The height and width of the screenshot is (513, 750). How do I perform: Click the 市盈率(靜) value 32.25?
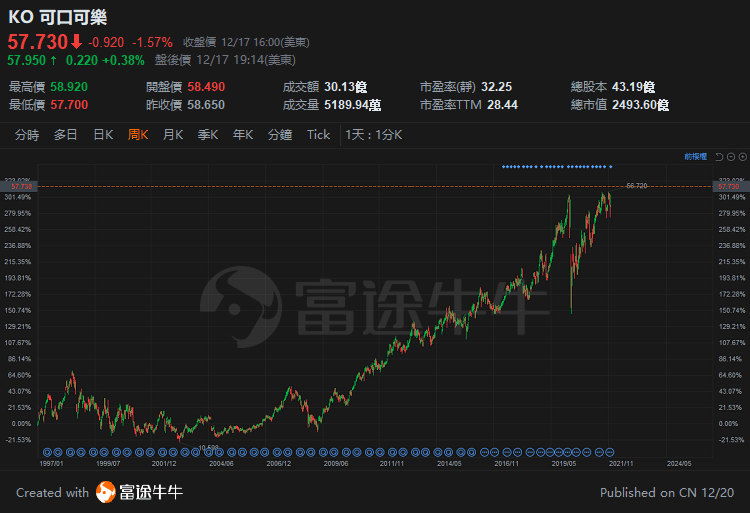496,87
